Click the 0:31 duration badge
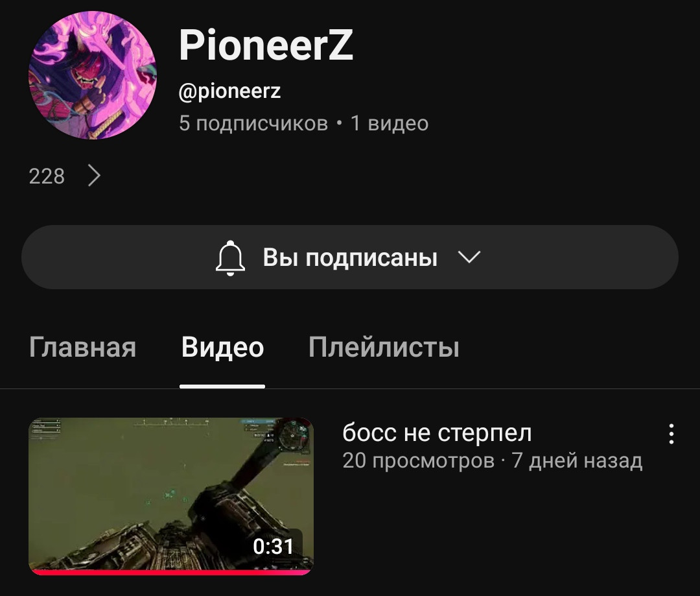 [274, 547]
